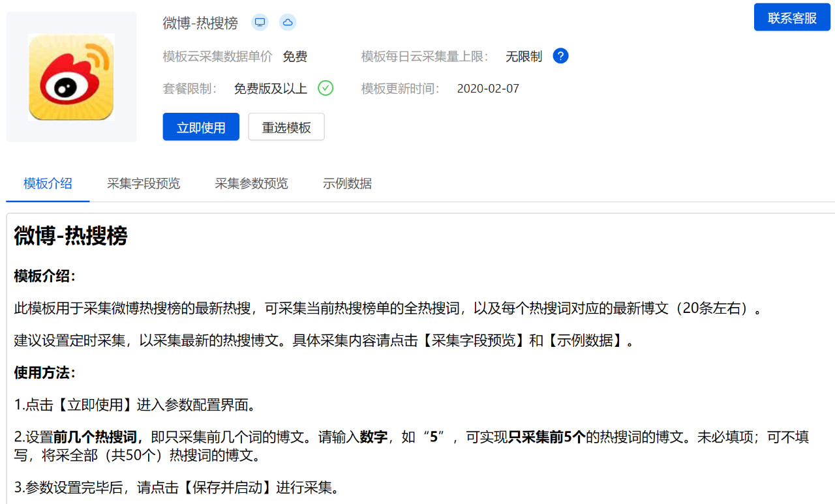Open the 采集参数预览 tab

tap(251, 183)
